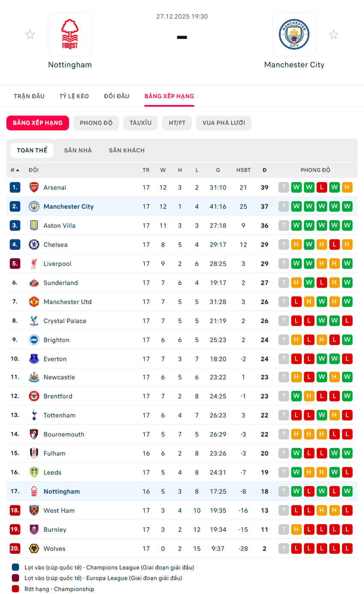Click the Nottingham Forest crest in header
Viewport: 364px width, 594px height.
point(69,34)
